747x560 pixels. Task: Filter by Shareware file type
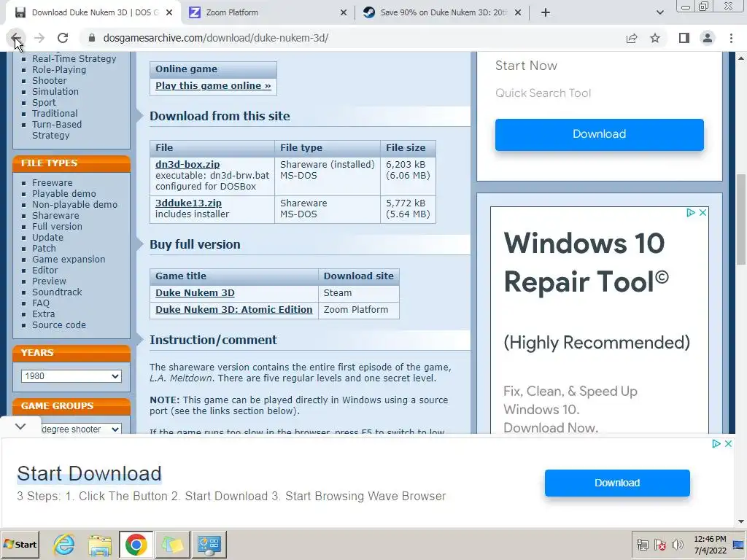coord(55,216)
